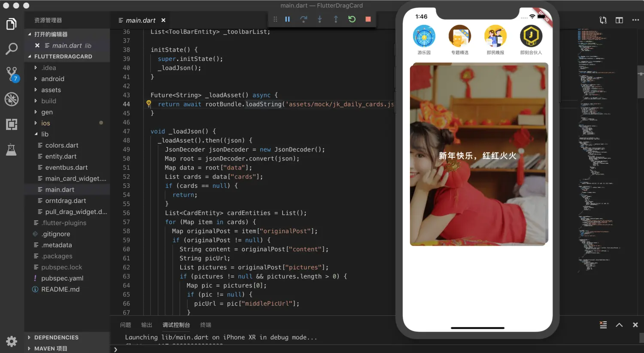The image size is (644, 353).
Task: Clear the debug console output
Action: tap(603, 325)
